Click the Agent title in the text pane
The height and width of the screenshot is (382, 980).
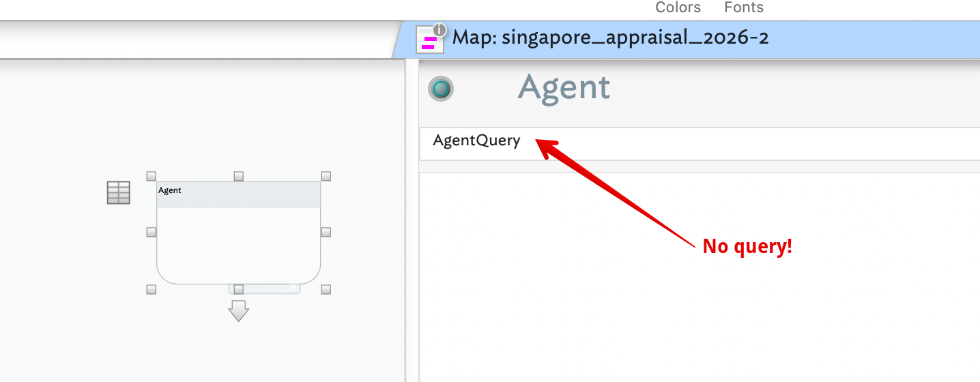tap(564, 88)
